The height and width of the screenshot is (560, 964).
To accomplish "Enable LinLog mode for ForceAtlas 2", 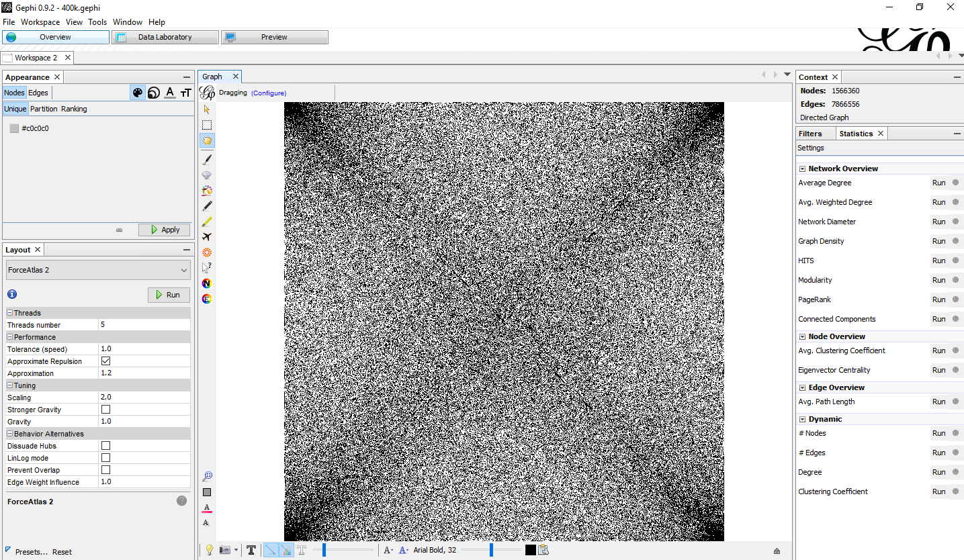I will pyautogui.click(x=105, y=458).
